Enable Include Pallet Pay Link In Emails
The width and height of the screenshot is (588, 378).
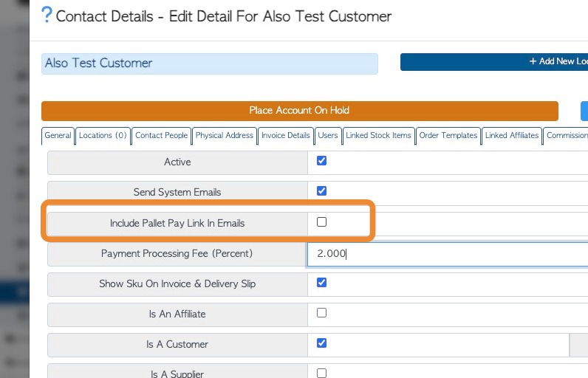click(321, 222)
